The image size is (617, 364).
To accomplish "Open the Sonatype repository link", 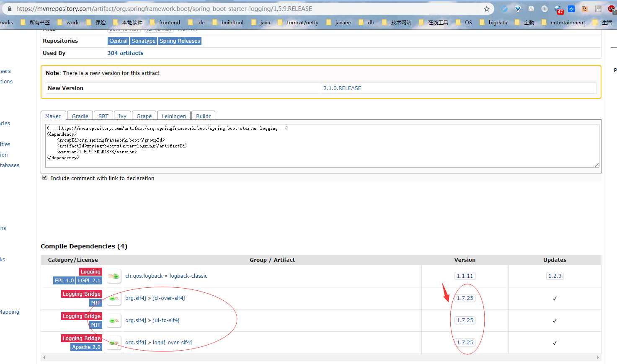I will pyautogui.click(x=144, y=41).
